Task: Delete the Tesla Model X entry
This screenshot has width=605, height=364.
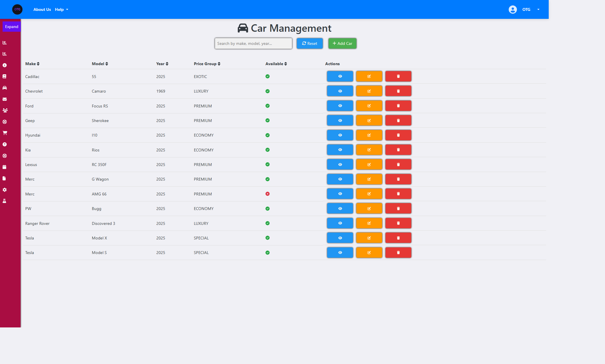Action: tap(398, 238)
